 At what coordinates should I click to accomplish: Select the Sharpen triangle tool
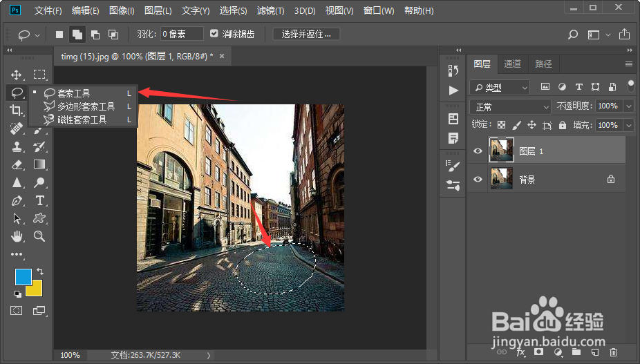click(17, 182)
